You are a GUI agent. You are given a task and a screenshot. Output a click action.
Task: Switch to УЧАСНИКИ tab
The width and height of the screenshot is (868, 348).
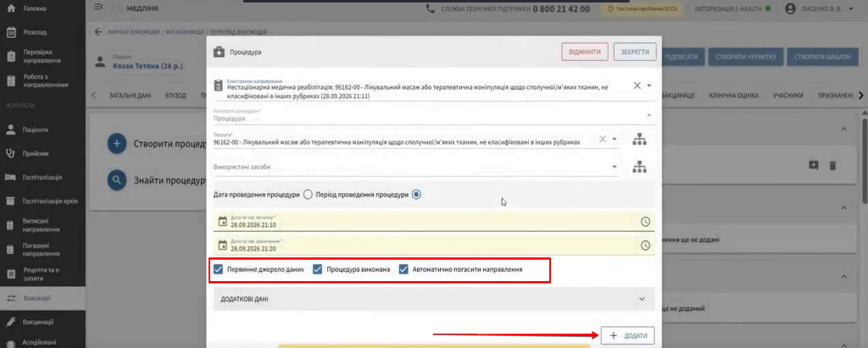pyautogui.click(x=788, y=95)
